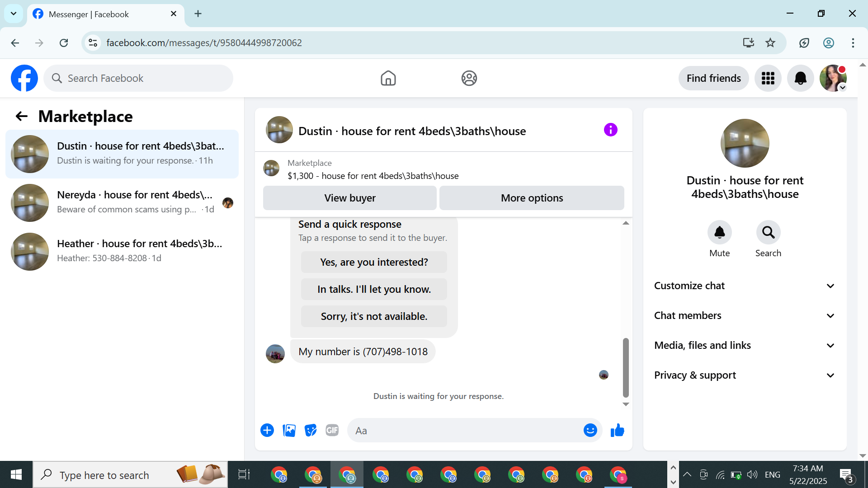The height and width of the screenshot is (488, 868).
Task: Click the chat scroll down arrow
Action: click(626, 404)
